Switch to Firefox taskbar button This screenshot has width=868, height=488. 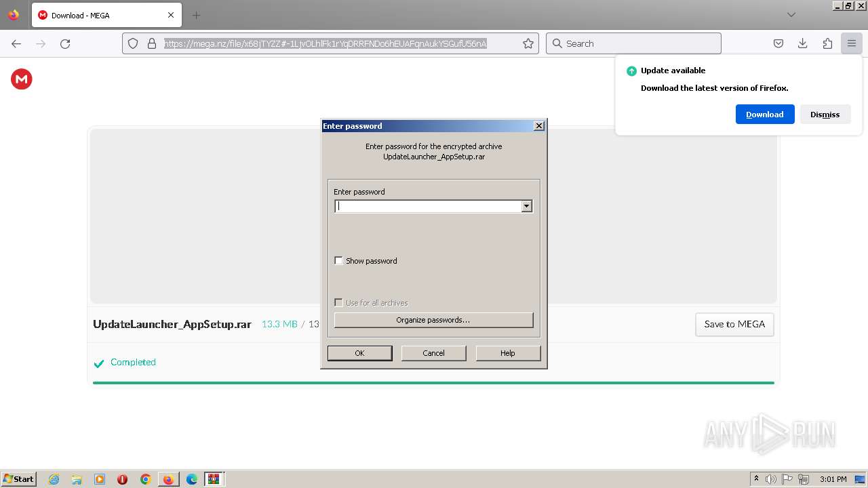coord(168,479)
